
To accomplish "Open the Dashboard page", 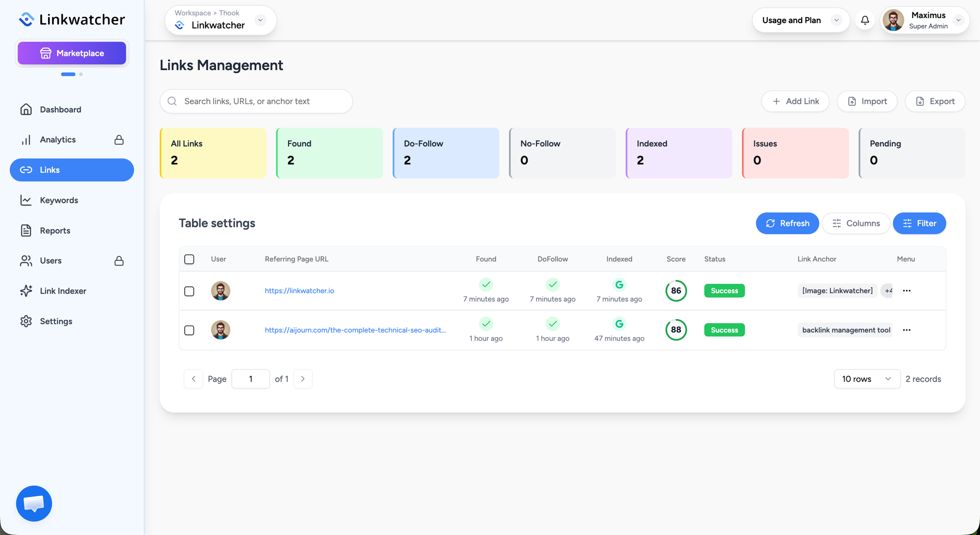I will coord(72,109).
